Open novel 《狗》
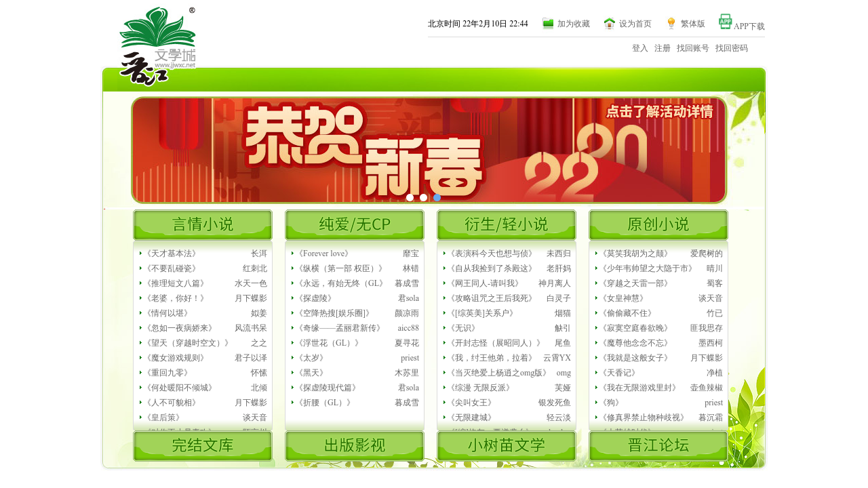 tap(610, 403)
